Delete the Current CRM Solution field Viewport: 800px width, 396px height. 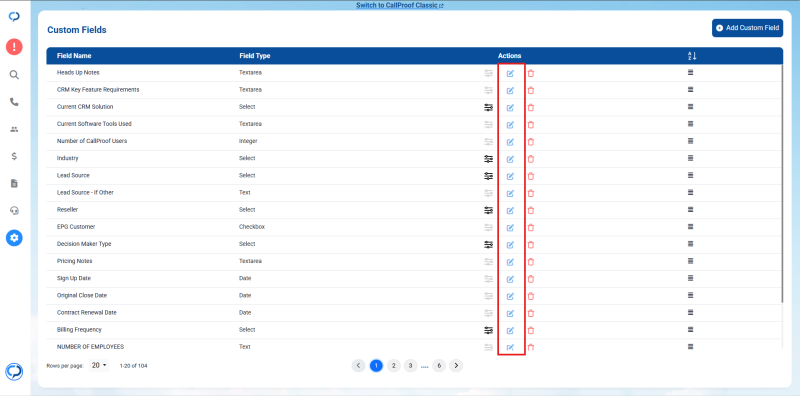(x=531, y=108)
